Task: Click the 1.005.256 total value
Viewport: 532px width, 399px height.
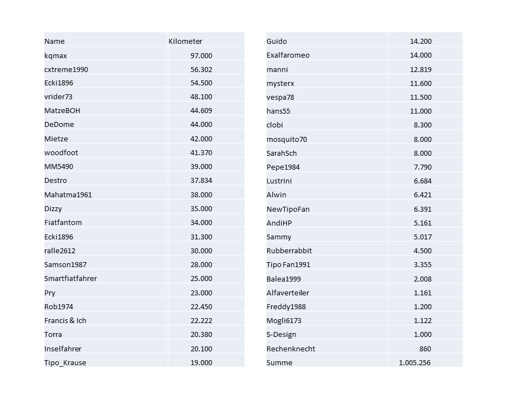Action: tap(415, 362)
